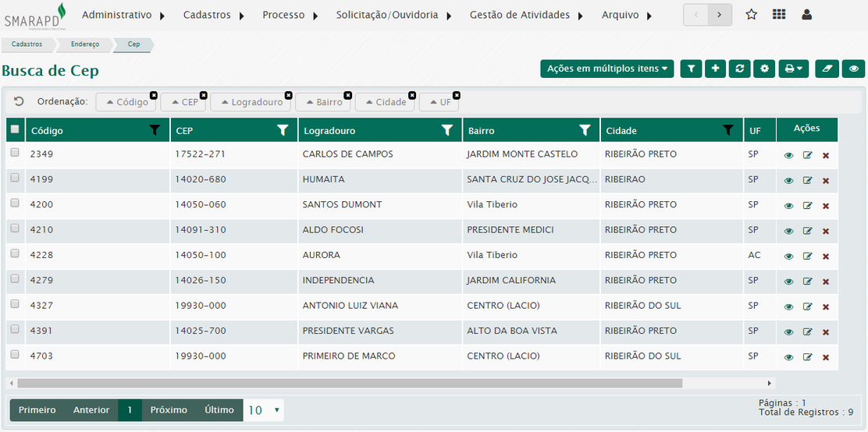Open the apps grid icon
868x432 pixels.
(779, 15)
